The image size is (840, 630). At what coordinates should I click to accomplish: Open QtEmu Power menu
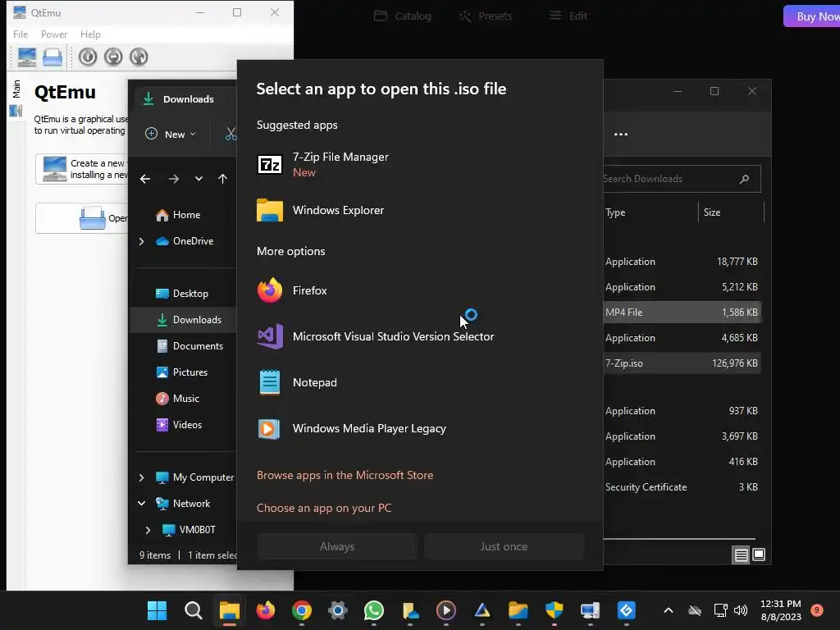(54, 34)
